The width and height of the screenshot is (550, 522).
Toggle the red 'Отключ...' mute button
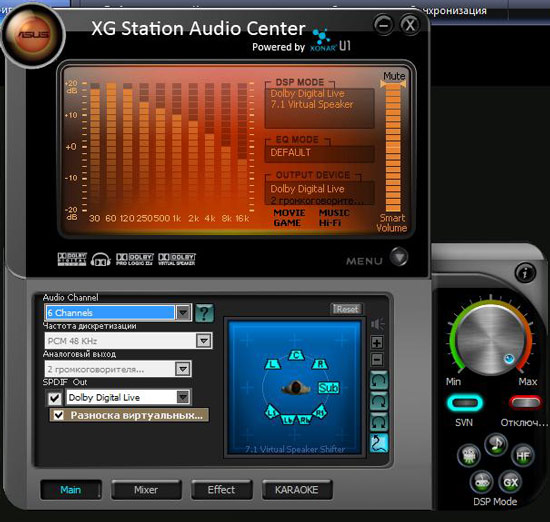tap(525, 402)
